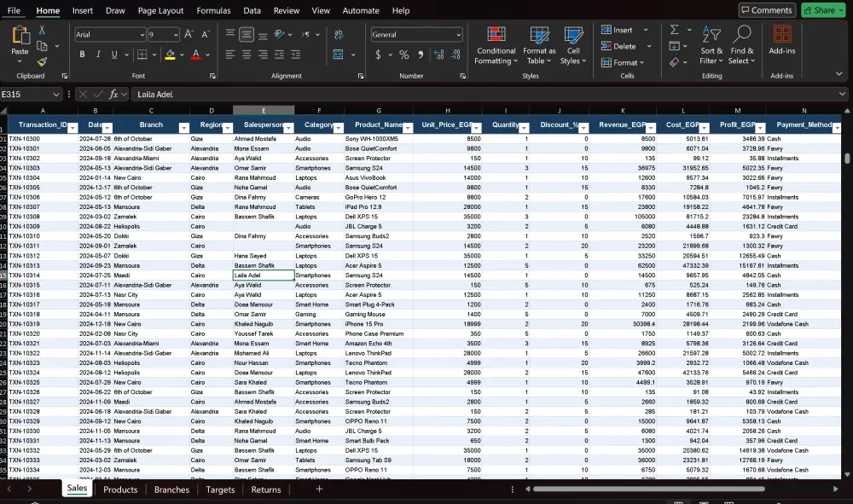Click Insert Function fx icon

113,94
